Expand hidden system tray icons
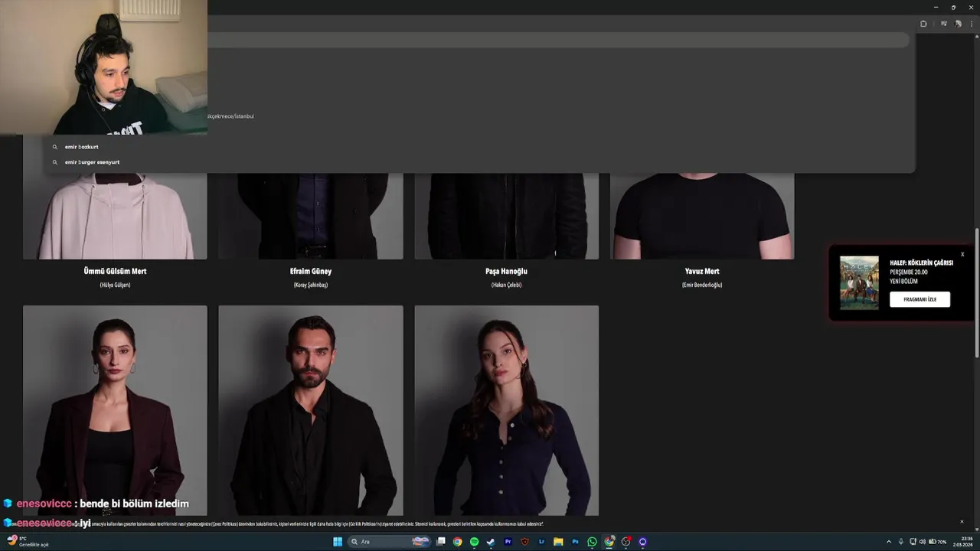This screenshot has width=980, height=551. pyautogui.click(x=889, y=542)
